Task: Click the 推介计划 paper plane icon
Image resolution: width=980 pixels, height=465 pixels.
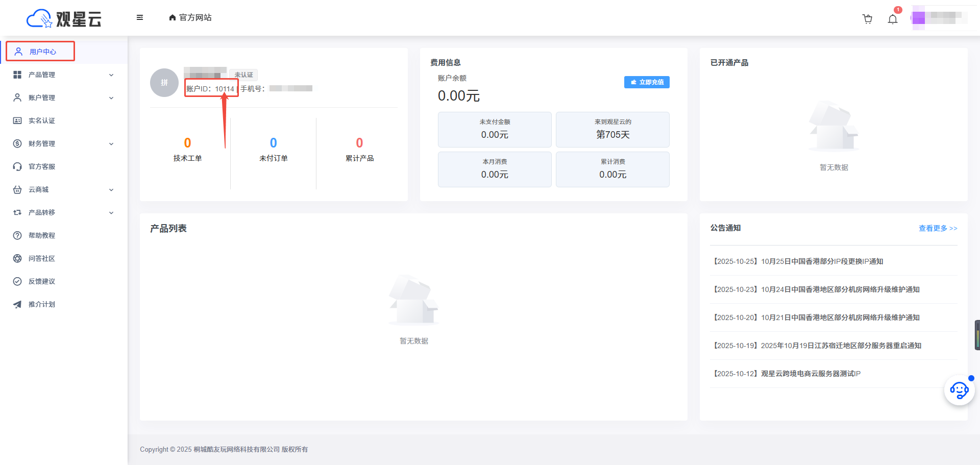Action: [x=17, y=304]
